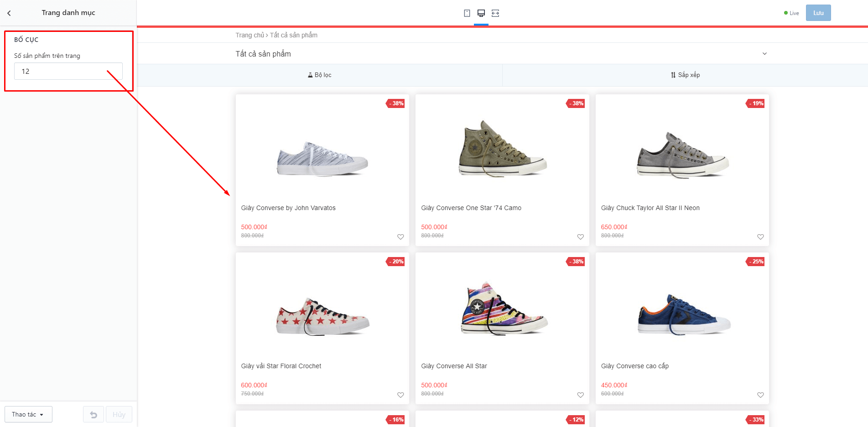868x427 pixels.
Task: Focus the Số sản phẩm trên trang field
Action: tap(68, 71)
